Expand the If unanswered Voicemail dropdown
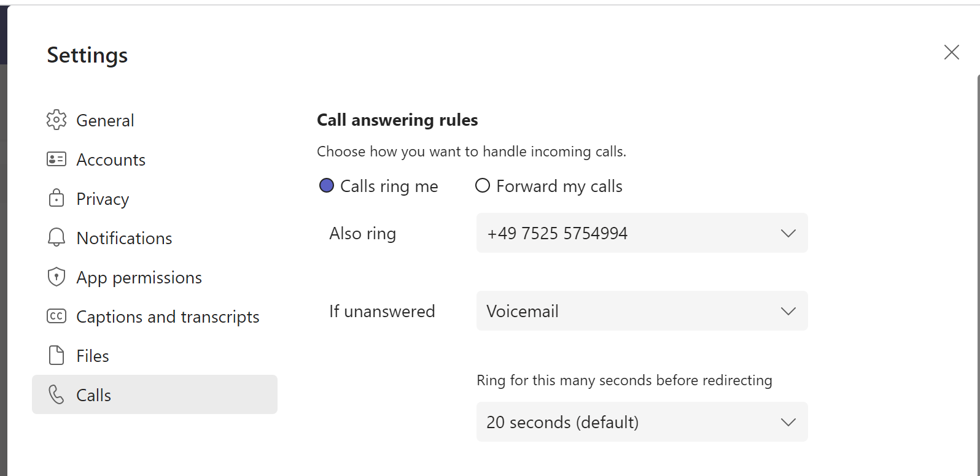Viewport: 980px width, 476px height. tap(642, 311)
